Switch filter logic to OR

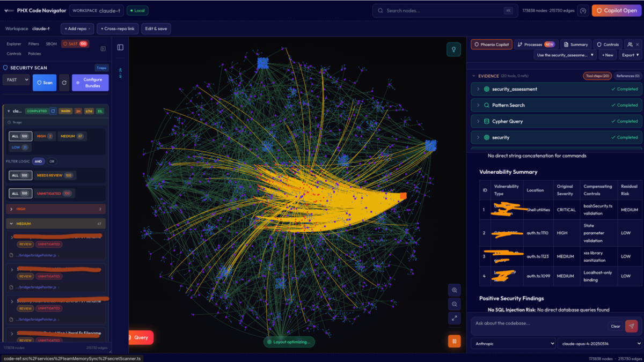(x=52, y=161)
